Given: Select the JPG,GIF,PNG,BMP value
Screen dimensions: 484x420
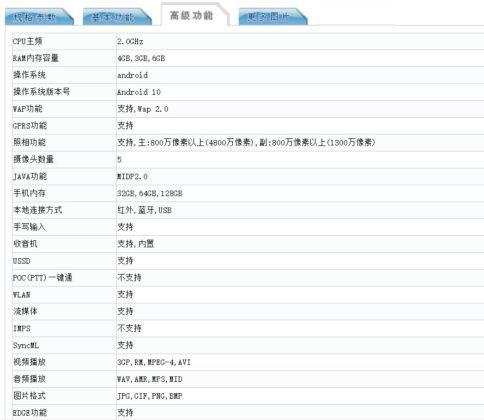Looking at the screenshot, I should pos(150,396).
